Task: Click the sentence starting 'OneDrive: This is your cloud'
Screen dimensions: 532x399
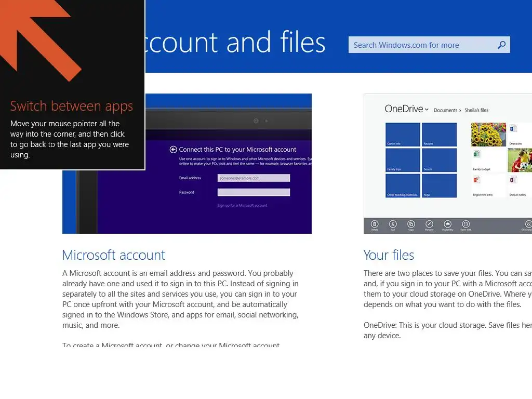Action: [x=448, y=330]
